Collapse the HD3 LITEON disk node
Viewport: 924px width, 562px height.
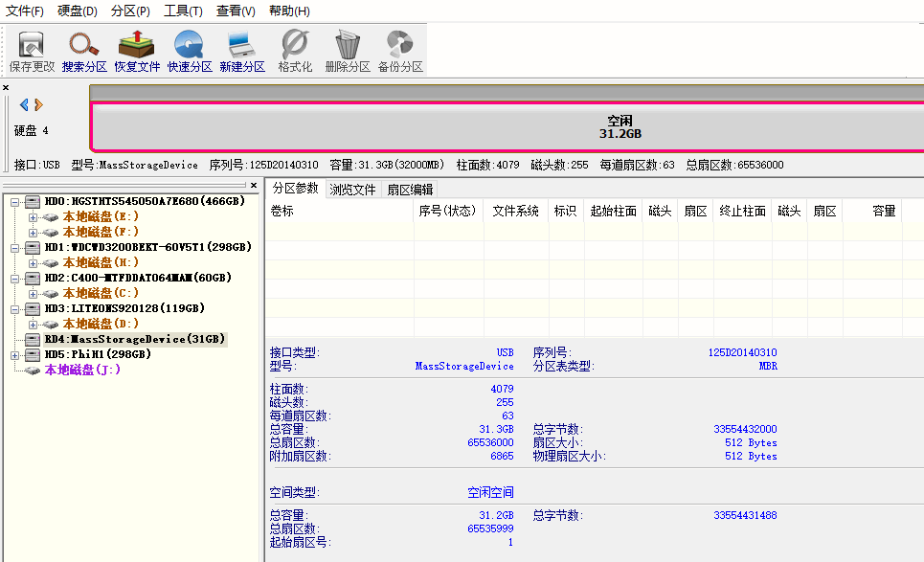point(14,309)
